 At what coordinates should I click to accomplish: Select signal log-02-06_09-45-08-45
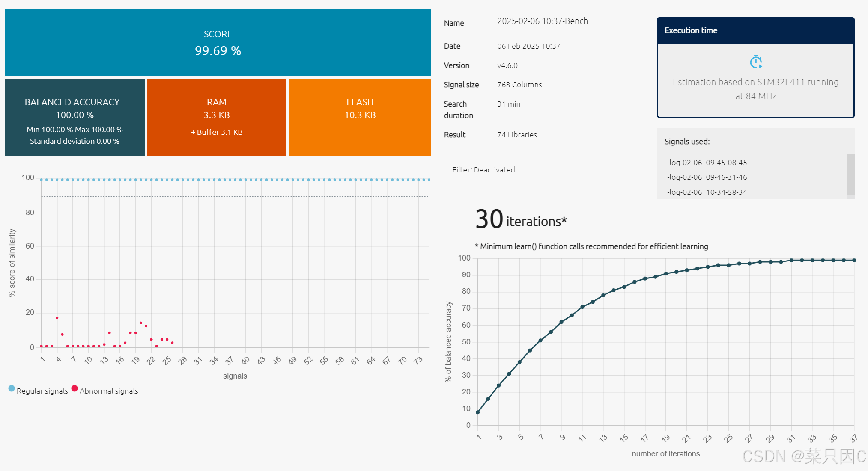click(707, 163)
